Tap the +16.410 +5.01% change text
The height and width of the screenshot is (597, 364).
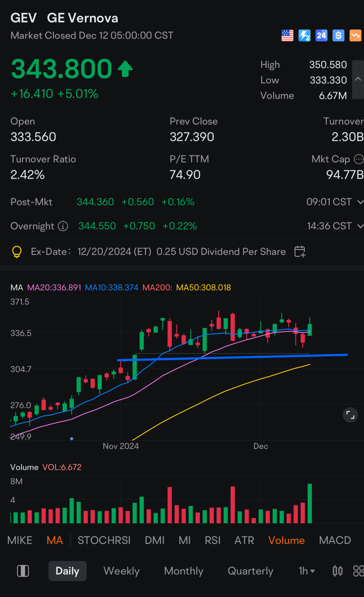pyautogui.click(x=54, y=94)
